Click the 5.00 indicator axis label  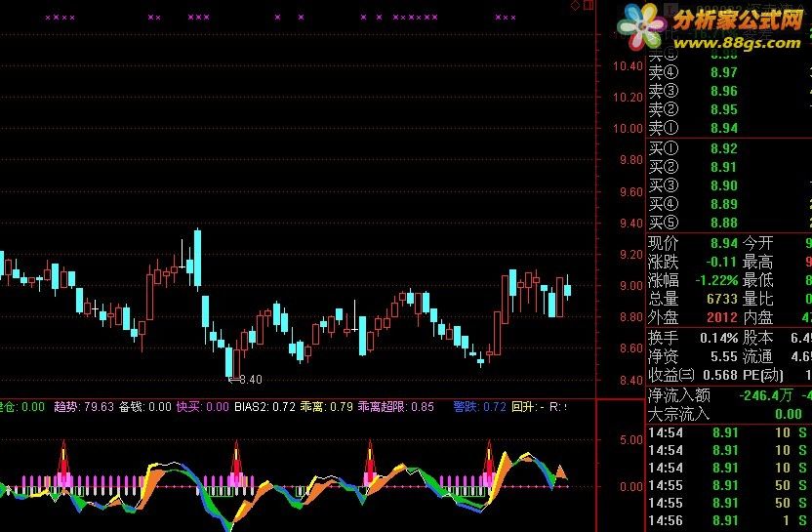[x=631, y=440]
